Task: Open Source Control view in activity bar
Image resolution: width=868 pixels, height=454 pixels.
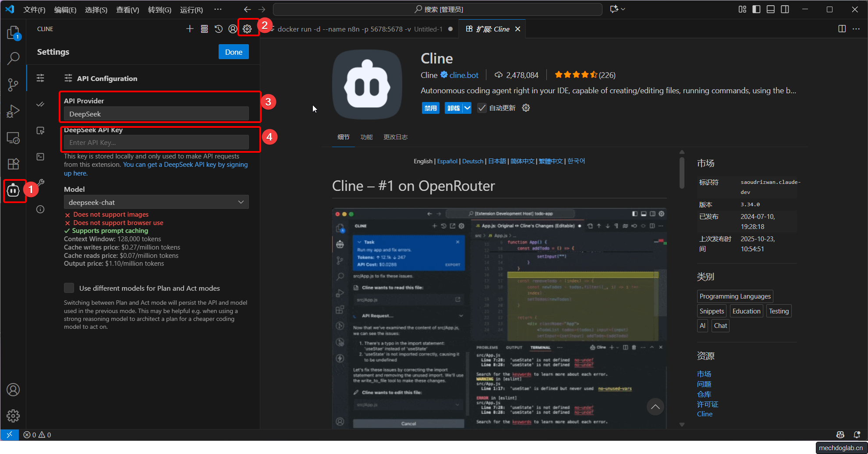Action: pyautogui.click(x=13, y=84)
